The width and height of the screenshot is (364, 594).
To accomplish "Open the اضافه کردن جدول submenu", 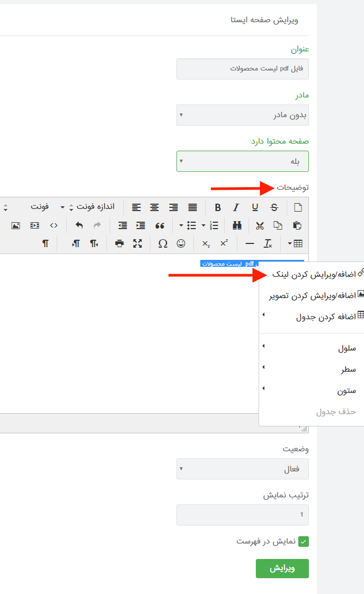I will click(x=312, y=317).
